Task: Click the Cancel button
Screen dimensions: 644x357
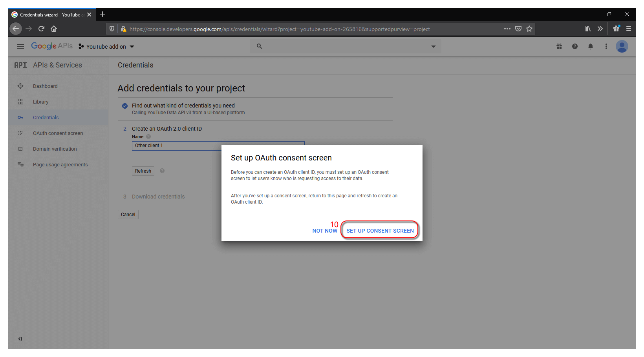Action: point(128,215)
